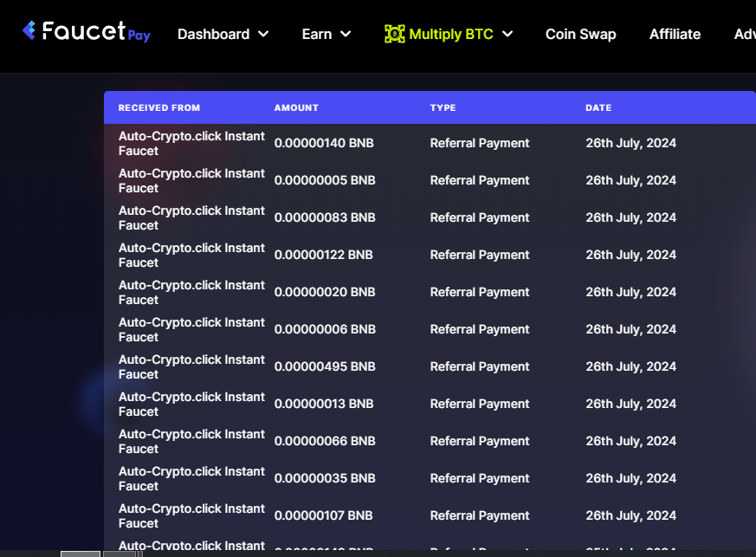Viewport: 756px width, 557px height.
Task: Click sender name in 0.00000107 BNB row
Action: click(x=192, y=515)
